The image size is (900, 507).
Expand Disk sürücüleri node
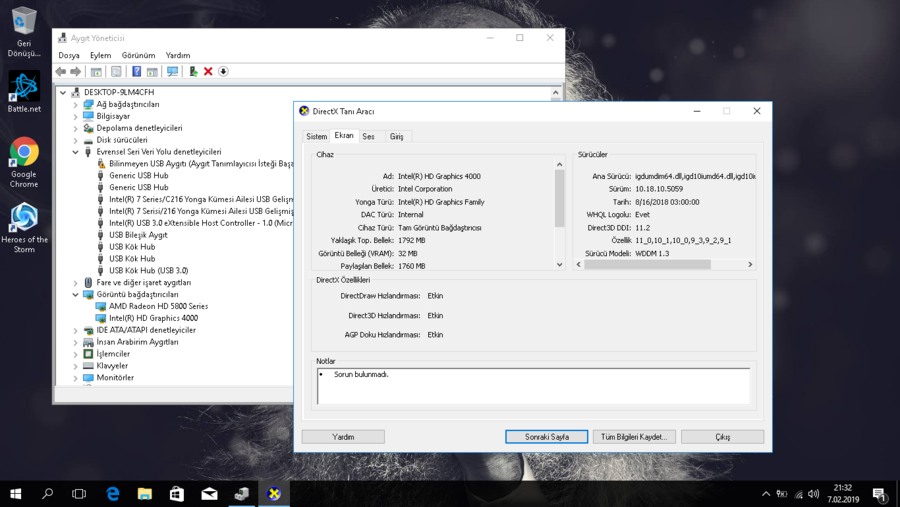(x=75, y=140)
